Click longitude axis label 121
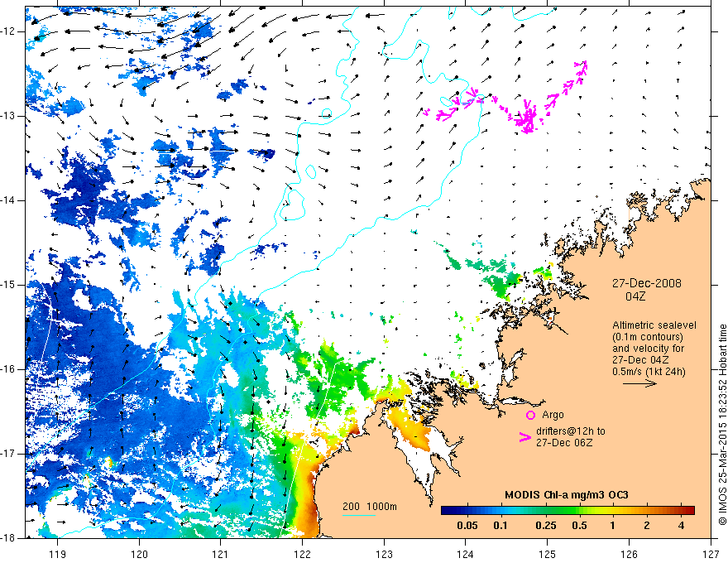 click(x=221, y=554)
